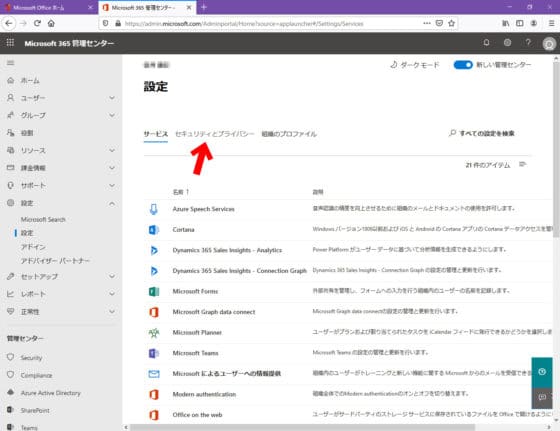This screenshot has width=560, height=431.
Task: Open notifications bell icon in header
Action: pyautogui.click(x=486, y=43)
